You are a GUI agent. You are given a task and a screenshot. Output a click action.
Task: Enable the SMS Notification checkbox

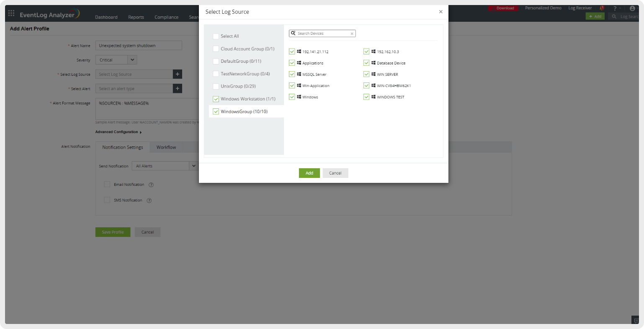107,200
